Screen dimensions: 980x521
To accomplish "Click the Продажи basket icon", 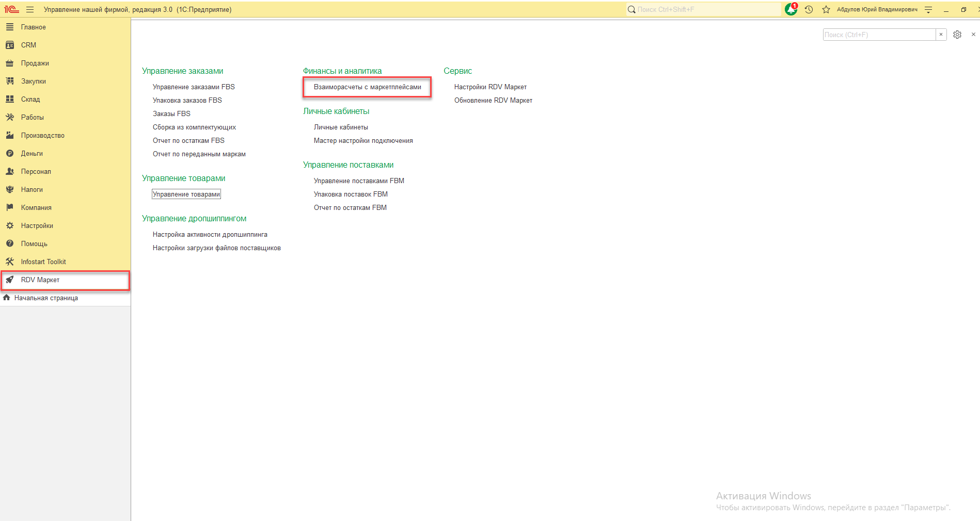I will pos(10,63).
